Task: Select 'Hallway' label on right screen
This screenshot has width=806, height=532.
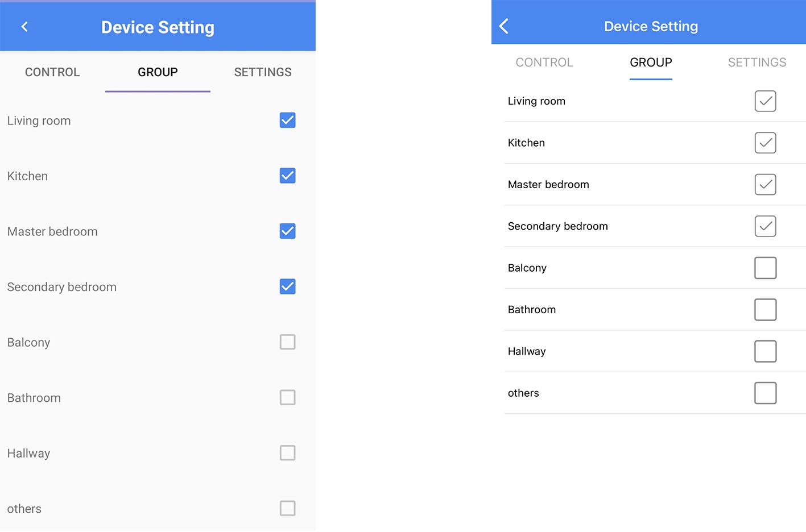Action: (527, 351)
